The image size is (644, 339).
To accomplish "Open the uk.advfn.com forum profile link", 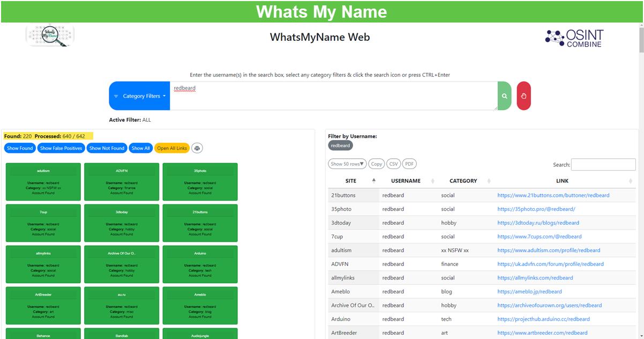I will (550, 264).
